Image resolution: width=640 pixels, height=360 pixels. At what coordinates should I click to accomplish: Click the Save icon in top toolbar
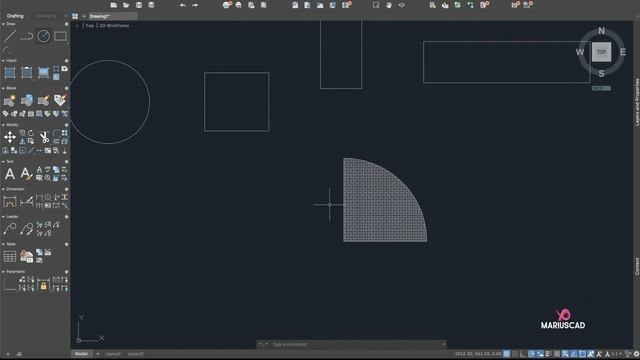[x=139, y=5]
